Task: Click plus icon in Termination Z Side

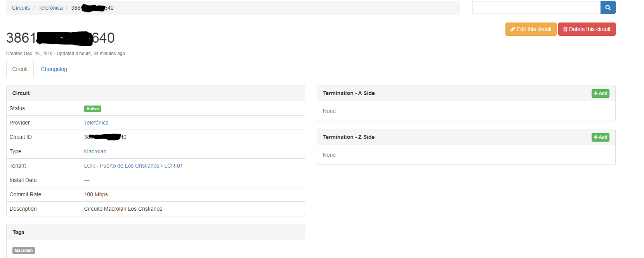Action: tap(596, 137)
